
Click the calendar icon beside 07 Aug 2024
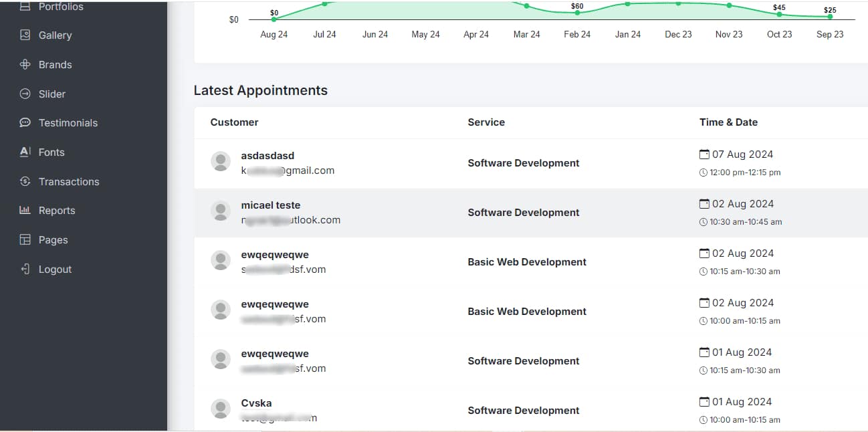tap(704, 154)
